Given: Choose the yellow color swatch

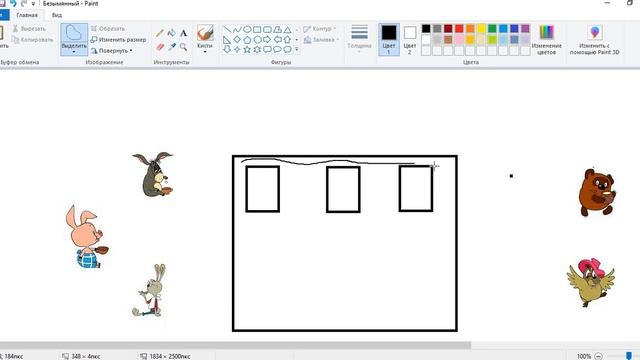Looking at the screenshot, I should click(481, 29).
